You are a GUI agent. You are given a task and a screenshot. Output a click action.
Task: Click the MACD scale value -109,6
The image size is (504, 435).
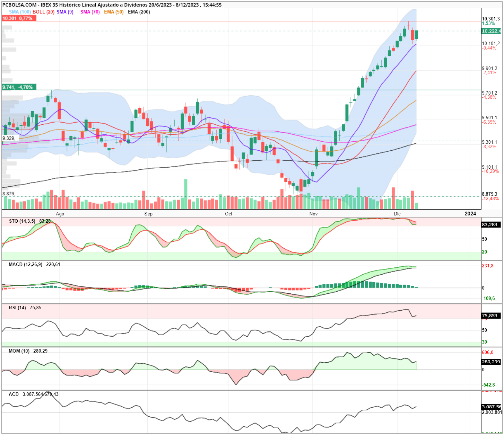pos(489,298)
